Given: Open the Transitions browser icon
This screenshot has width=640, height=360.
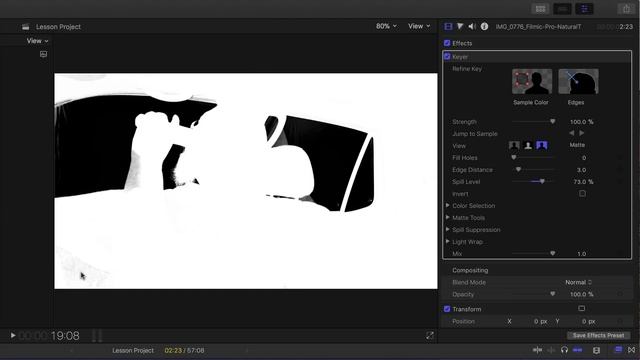Looking at the screenshot, I should click(x=632, y=350).
